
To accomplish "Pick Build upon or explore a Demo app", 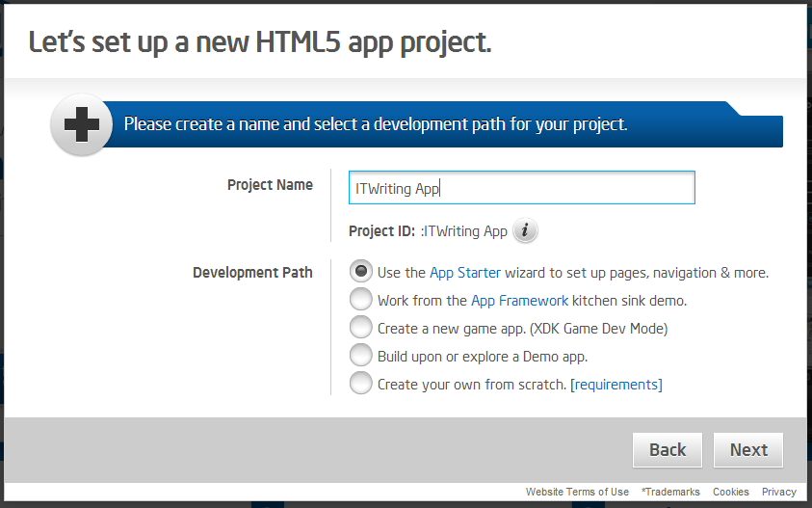I will coord(360,355).
